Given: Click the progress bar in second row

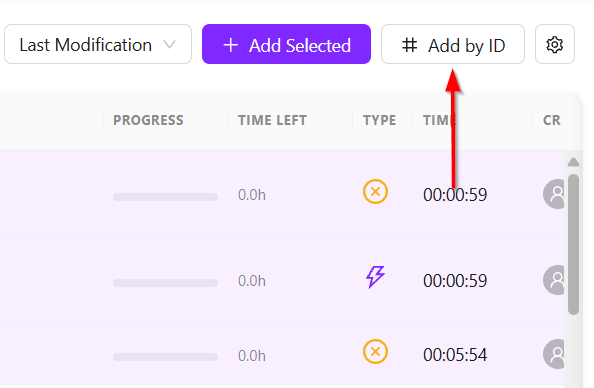Looking at the screenshot, I should pos(166,283).
